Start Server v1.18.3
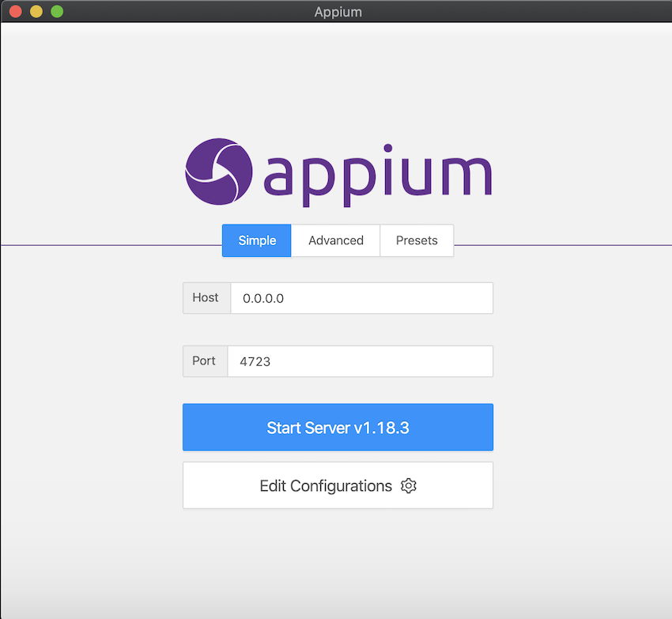Screen dimensions: 672x619 [338, 427]
